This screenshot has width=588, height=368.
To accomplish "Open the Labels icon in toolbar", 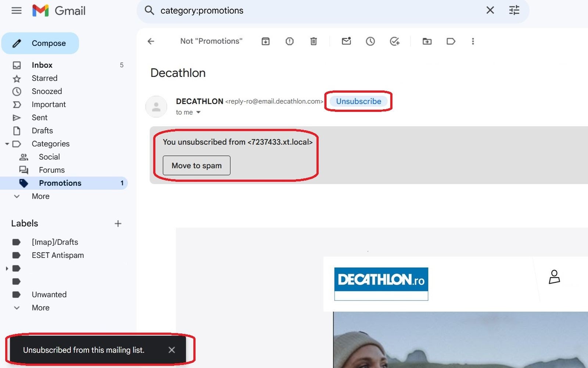I will 451,41.
